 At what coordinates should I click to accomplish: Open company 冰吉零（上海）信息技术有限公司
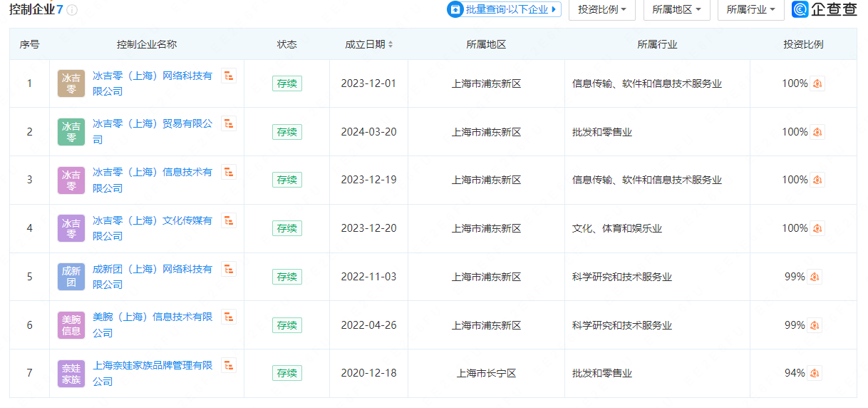click(153, 180)
